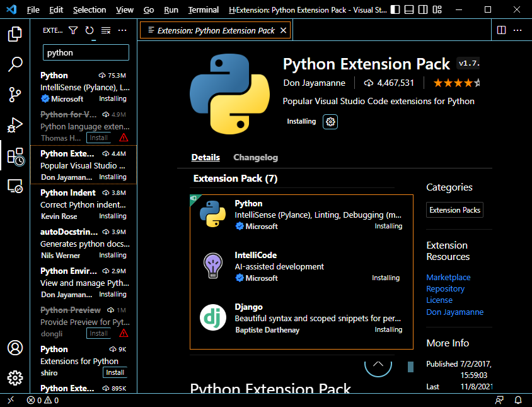Select Python Environment Manager list item
Image resolution: width=532 pixels, height=407 pixels.
pyautogui.click(x=84, y=283)
